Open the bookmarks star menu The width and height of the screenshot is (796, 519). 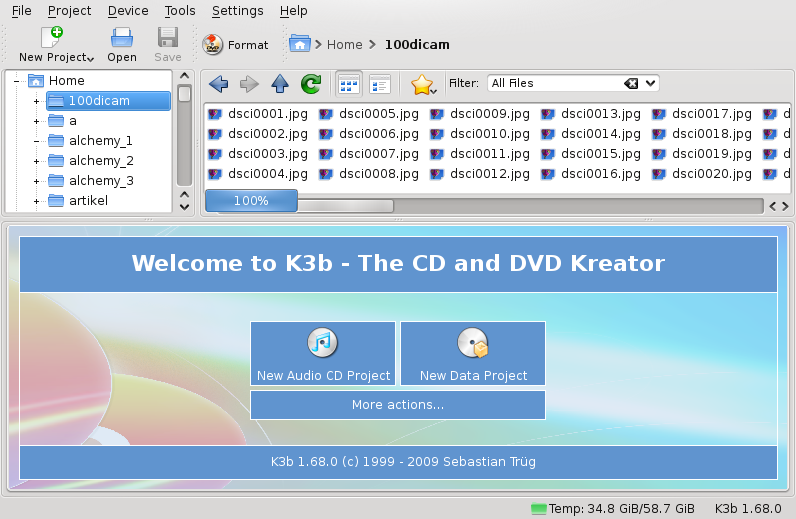423,84
